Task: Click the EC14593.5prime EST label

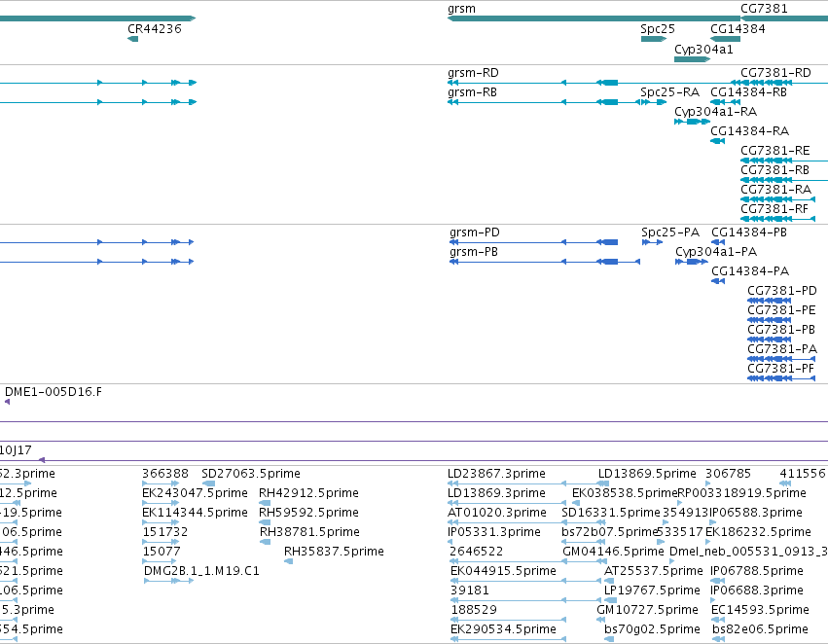Action: coord(761,610)
